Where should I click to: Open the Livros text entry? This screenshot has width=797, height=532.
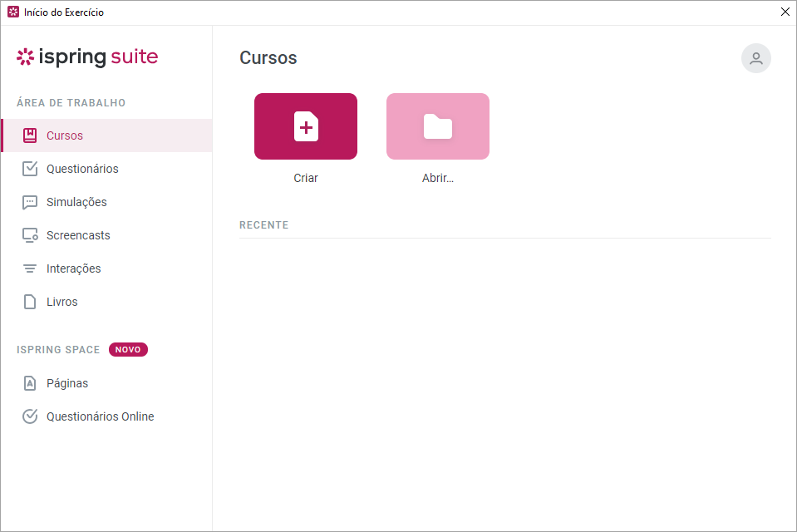tap(62, 302)
